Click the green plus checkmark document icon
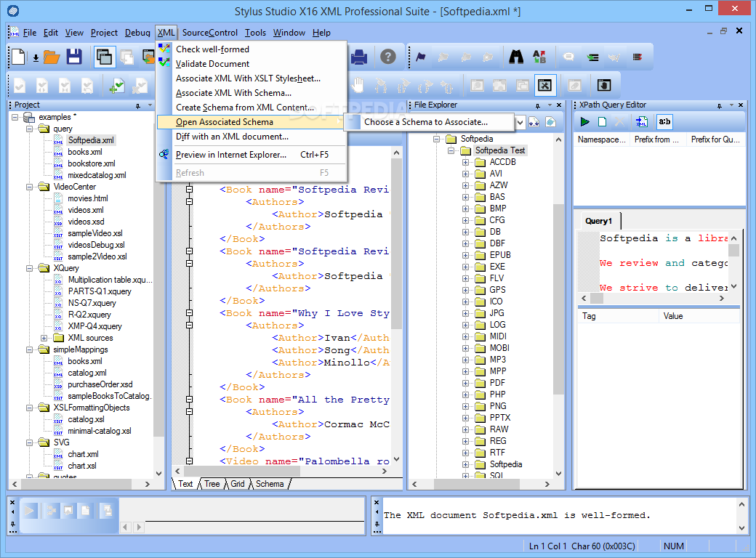 [x=116, y=86]
